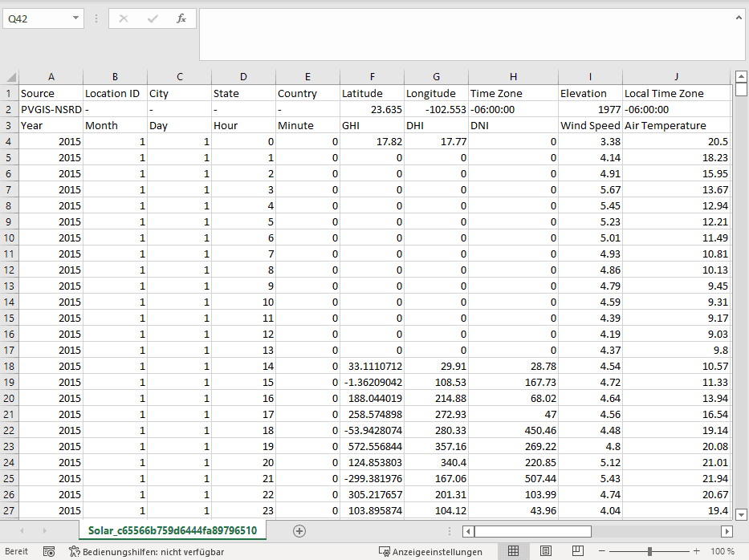Add a new worksheet with the plus button
This screenshot has height=560, width=749.
point(299,530)
